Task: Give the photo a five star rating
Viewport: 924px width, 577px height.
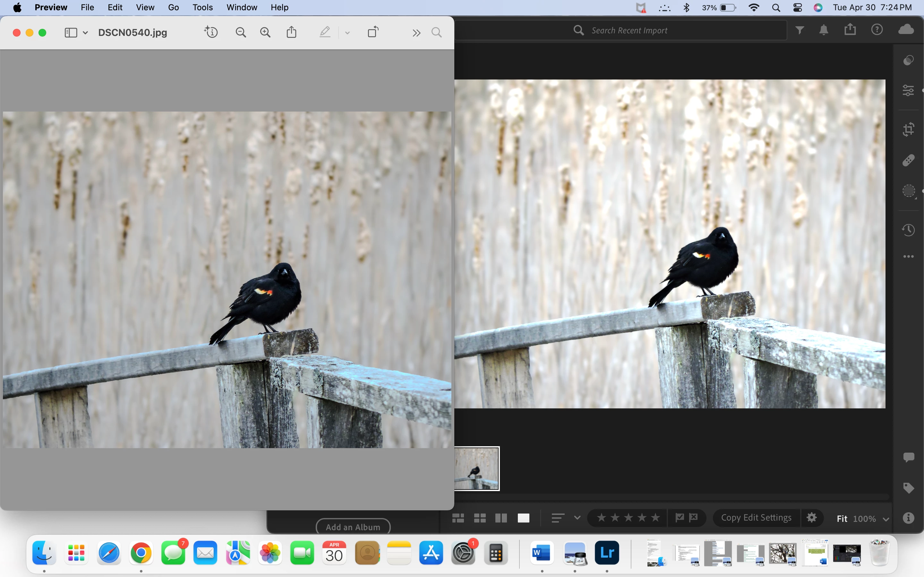Action: (x=655, y=518)
